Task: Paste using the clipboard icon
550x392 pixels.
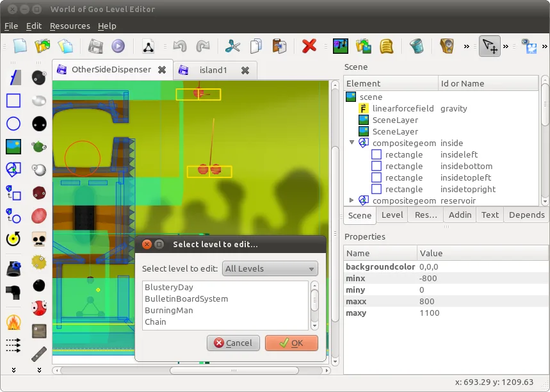Action: (279, 46)
